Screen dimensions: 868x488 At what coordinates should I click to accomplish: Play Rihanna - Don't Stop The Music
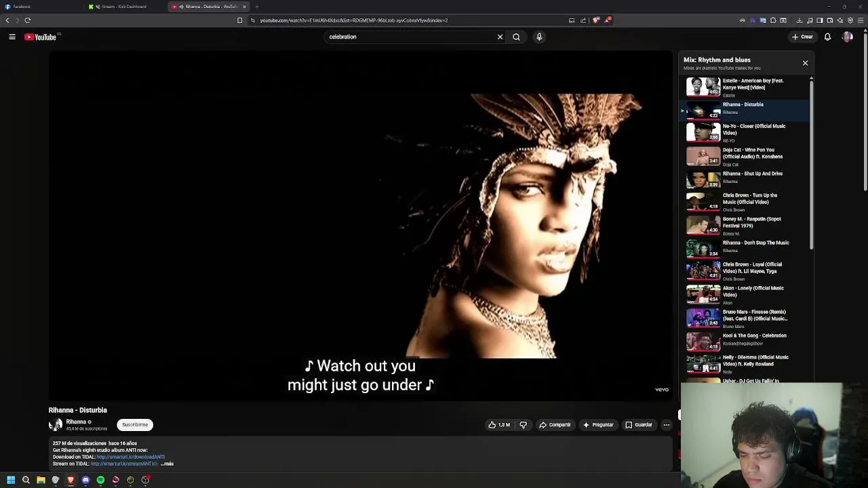pos(746,248)
